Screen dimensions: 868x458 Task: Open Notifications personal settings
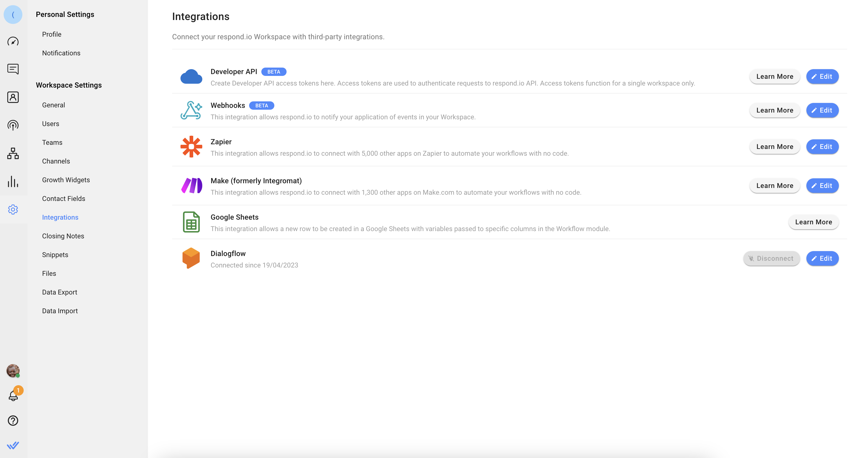[61, 53]
